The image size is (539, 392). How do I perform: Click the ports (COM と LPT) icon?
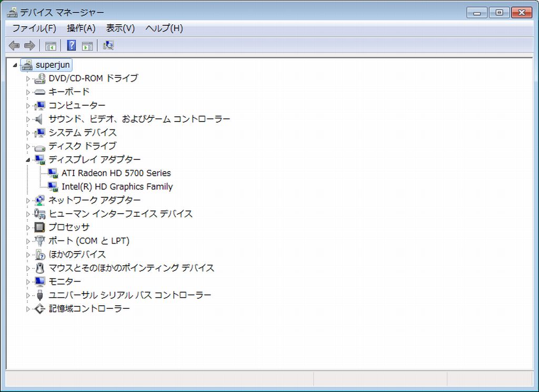(40, 241)
